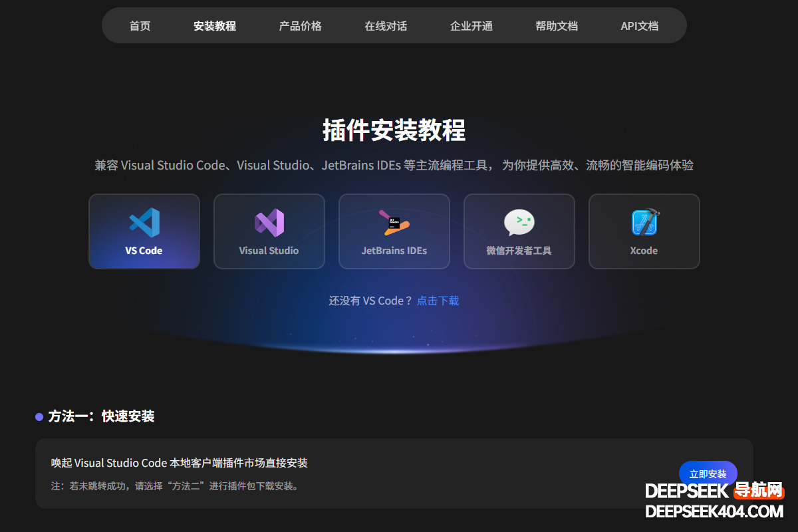
Task: Click the Xcode hammer icon
Action: [644, 223]
